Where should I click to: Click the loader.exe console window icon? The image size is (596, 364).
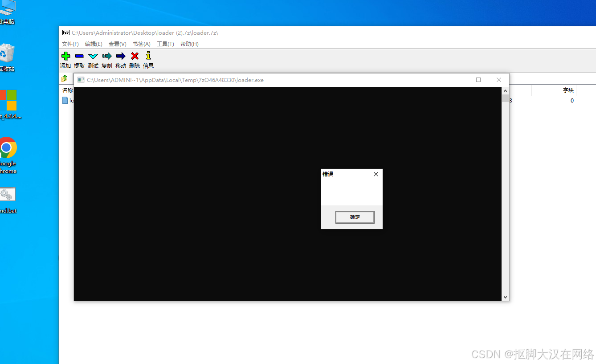[81, 80]
